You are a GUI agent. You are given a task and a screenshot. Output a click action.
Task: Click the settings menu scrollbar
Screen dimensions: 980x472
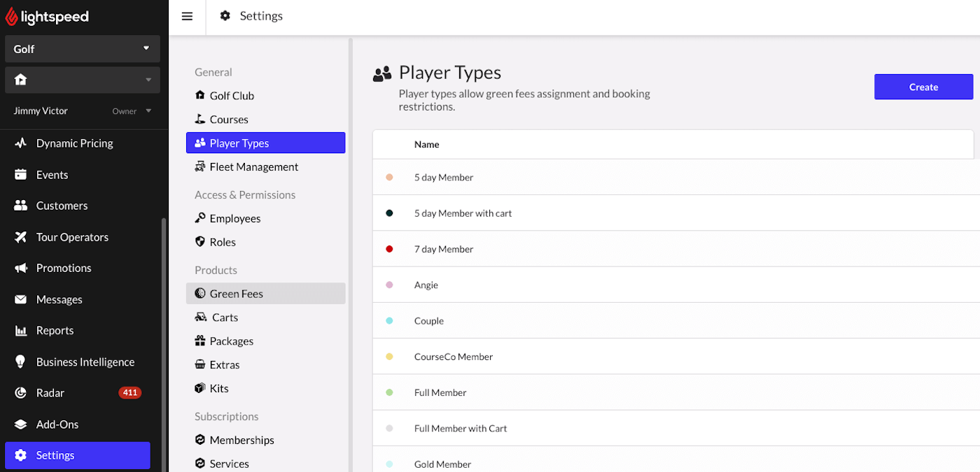pos(350,255)
